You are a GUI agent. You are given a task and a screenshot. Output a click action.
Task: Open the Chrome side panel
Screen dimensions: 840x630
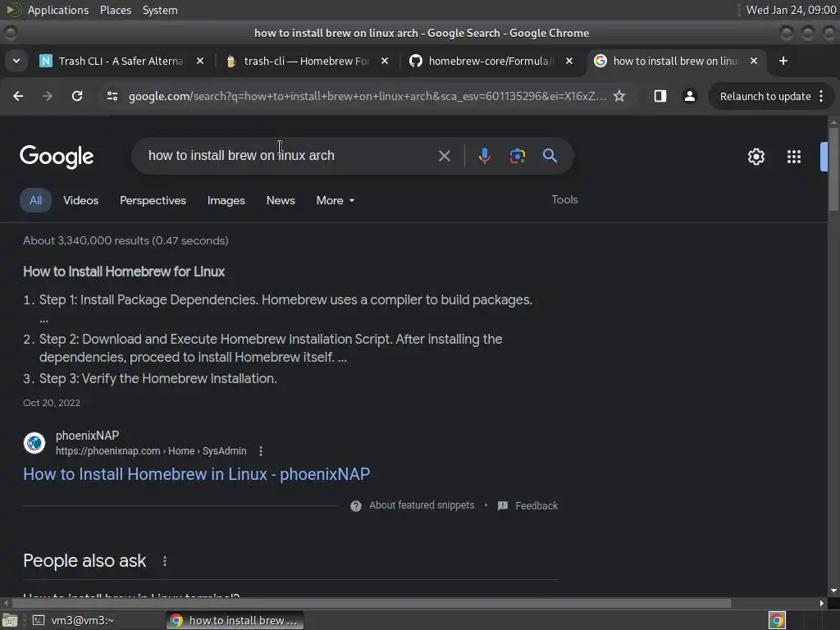[660, 96]
